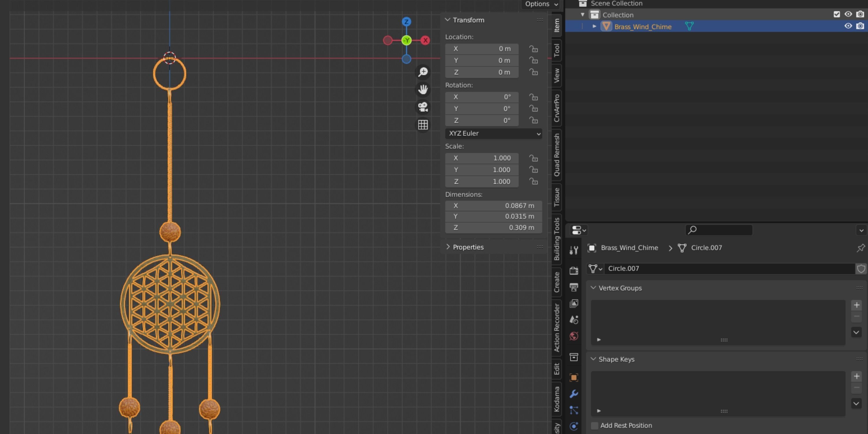
Task: Click the Fake User shield icon for Circle.007
Action: point(861,269)
